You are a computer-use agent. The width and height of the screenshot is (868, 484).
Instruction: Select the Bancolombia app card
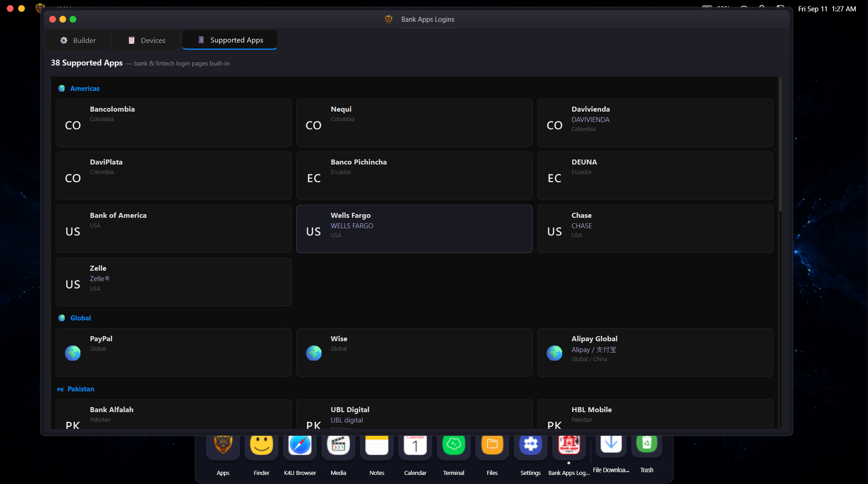[x=174, y=122]
